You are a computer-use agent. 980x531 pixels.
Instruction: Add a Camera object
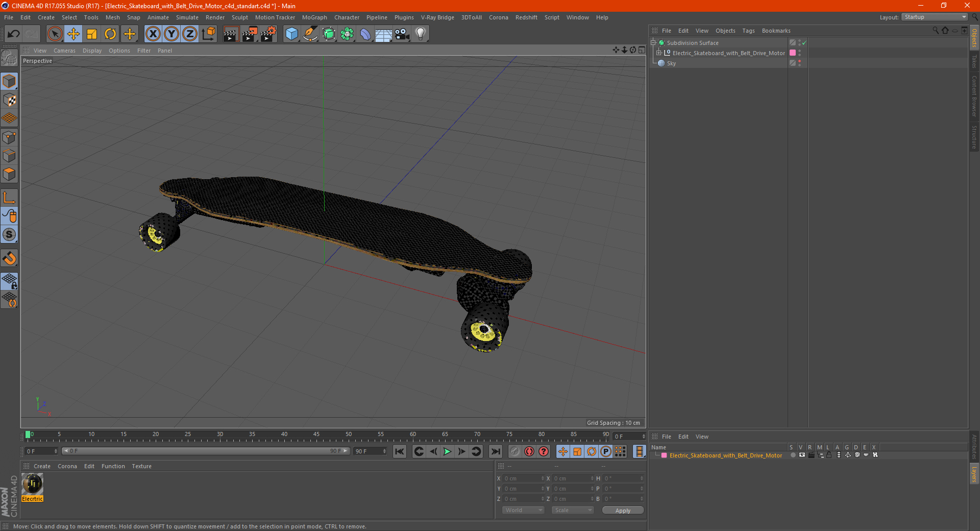(x=402, y=34)
